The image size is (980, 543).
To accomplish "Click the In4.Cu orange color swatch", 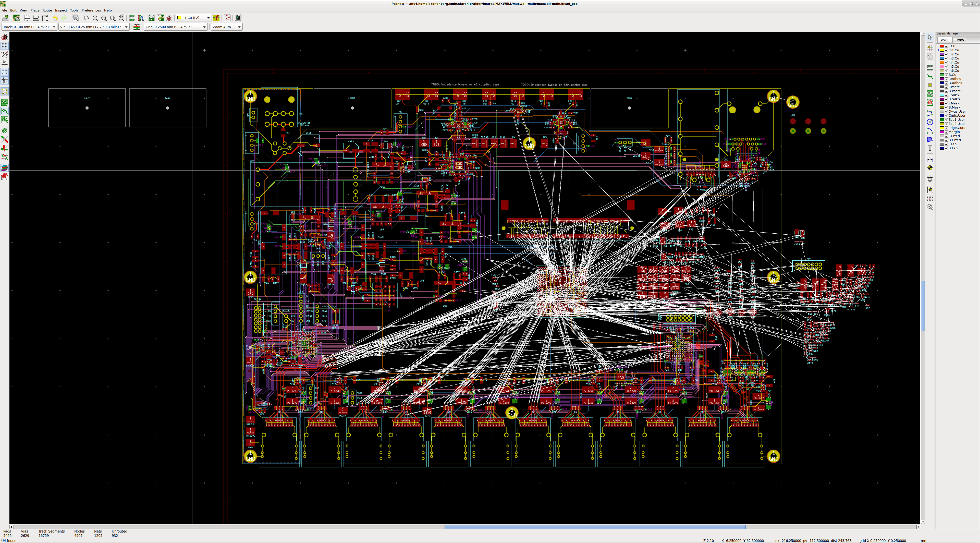I will tap(942, 62).
